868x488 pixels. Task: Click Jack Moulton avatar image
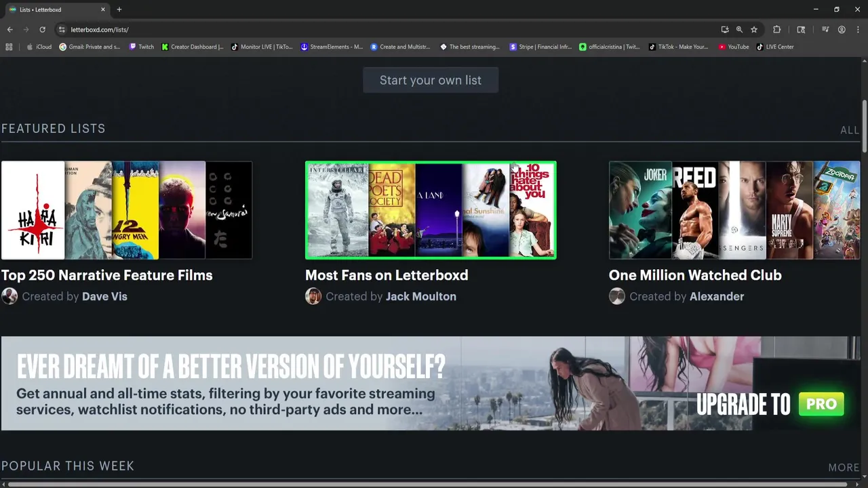pyautogui.click(x=313, y=296)
